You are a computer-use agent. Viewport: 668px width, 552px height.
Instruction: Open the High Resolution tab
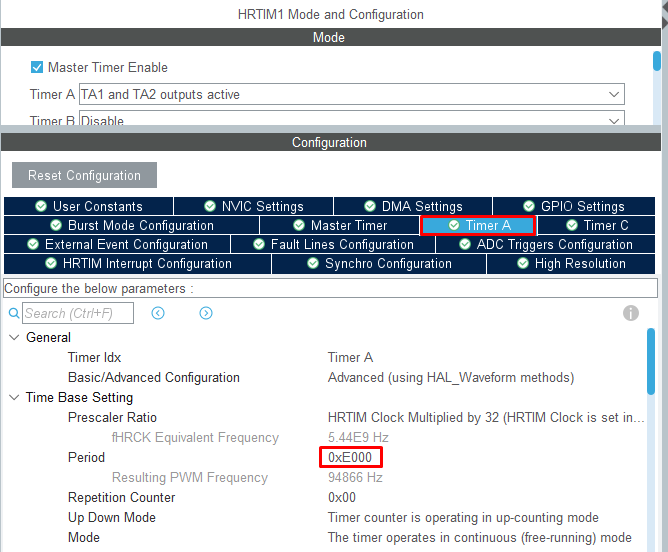coord(571,264)
